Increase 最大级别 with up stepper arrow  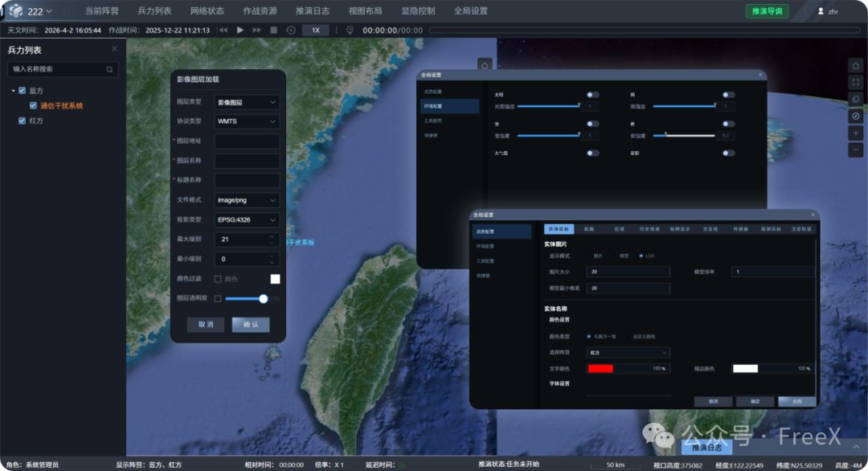(272, 236)
